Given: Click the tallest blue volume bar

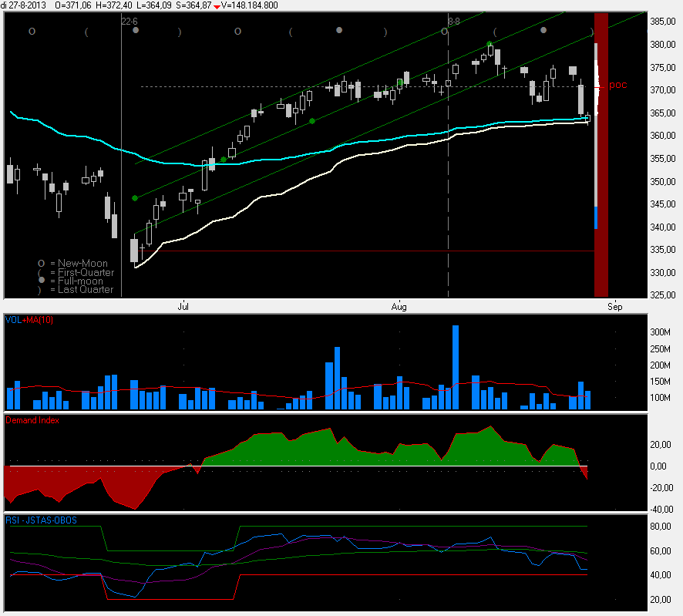Looking at the screenshot, I should [x=456, y=366].
